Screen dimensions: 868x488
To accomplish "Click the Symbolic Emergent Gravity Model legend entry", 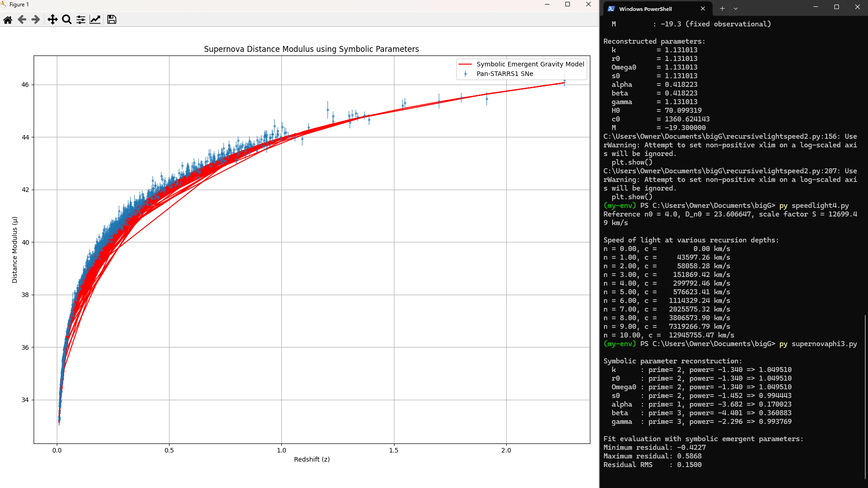I will [x=521, y=64].
